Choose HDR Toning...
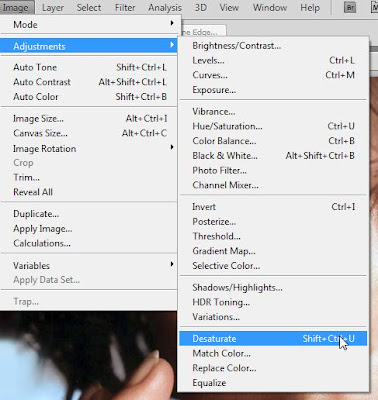The width and height of the screenshot is (378, 400). (x=273, y=302)
